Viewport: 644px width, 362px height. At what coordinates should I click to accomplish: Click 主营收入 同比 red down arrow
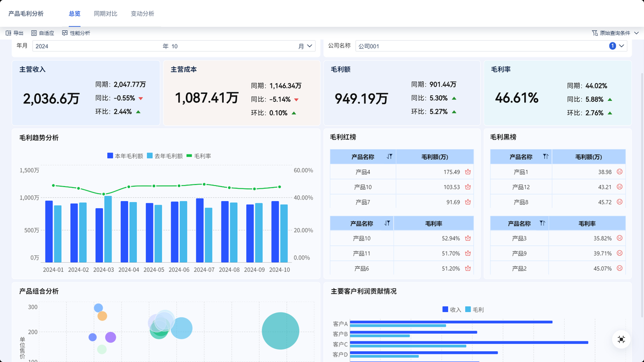(x=141, y=99)
